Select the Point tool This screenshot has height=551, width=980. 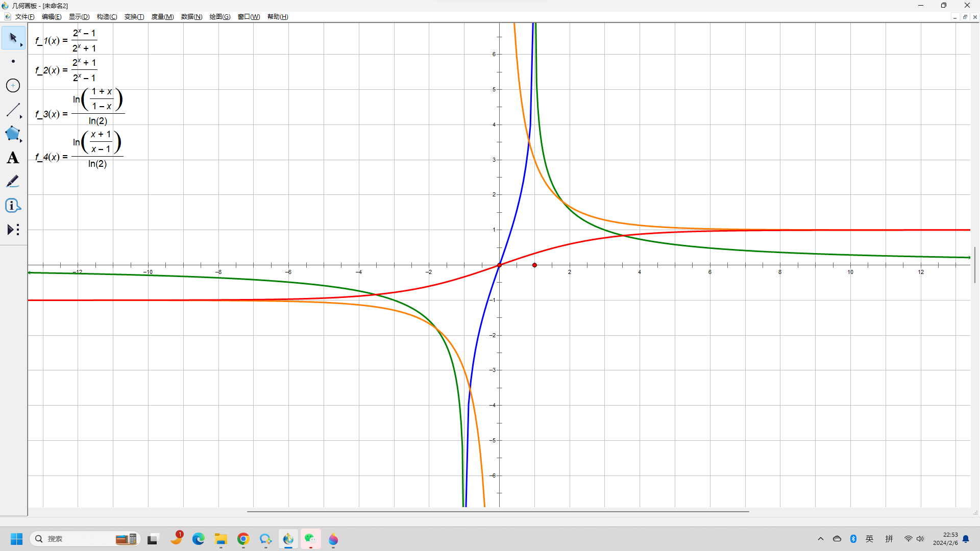pyautogui.click(x=13, y=62)
